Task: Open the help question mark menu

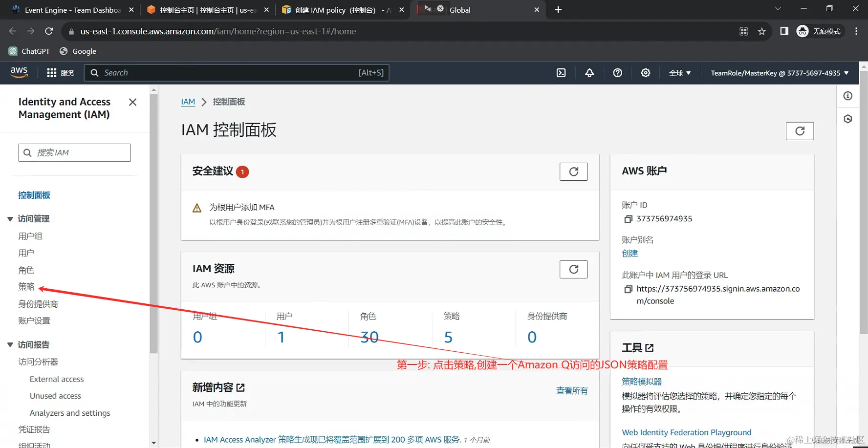Action: [x=618, y=73]
